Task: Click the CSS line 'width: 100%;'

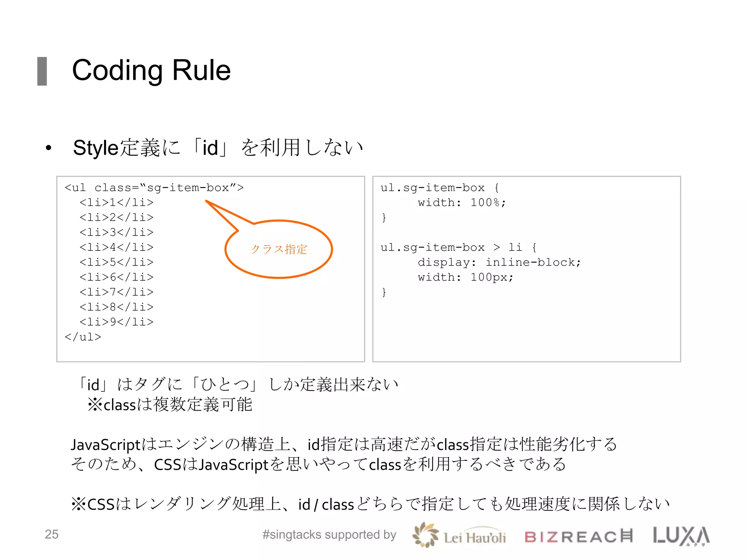Action: point(462,203)
